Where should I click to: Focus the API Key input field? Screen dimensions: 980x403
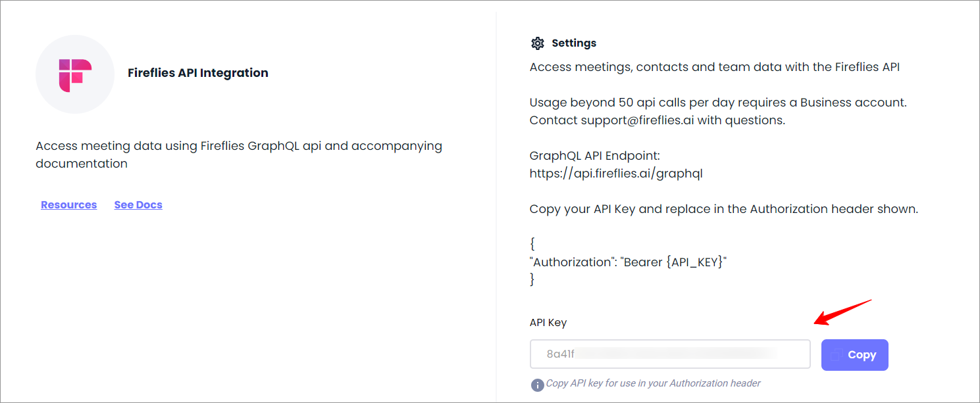670,354
